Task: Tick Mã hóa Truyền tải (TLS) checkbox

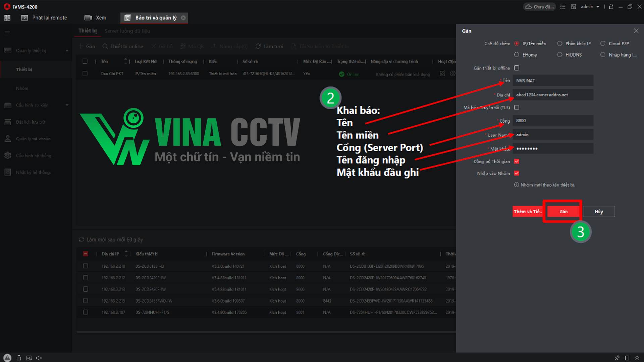Action: point(517,108)
